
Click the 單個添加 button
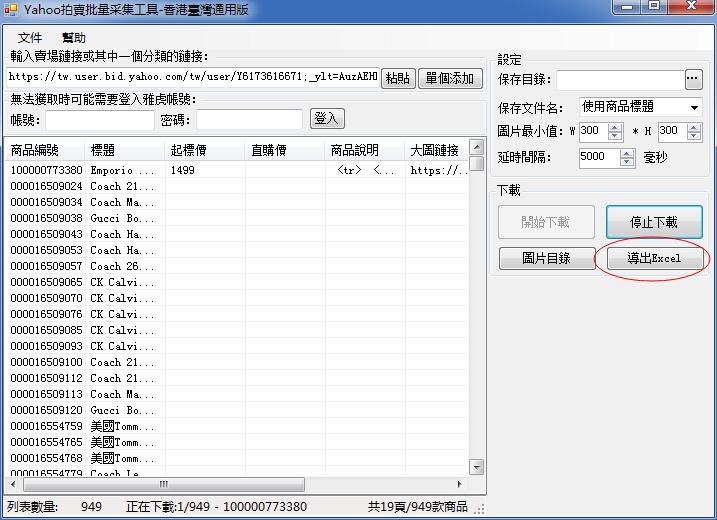point(450,78)
